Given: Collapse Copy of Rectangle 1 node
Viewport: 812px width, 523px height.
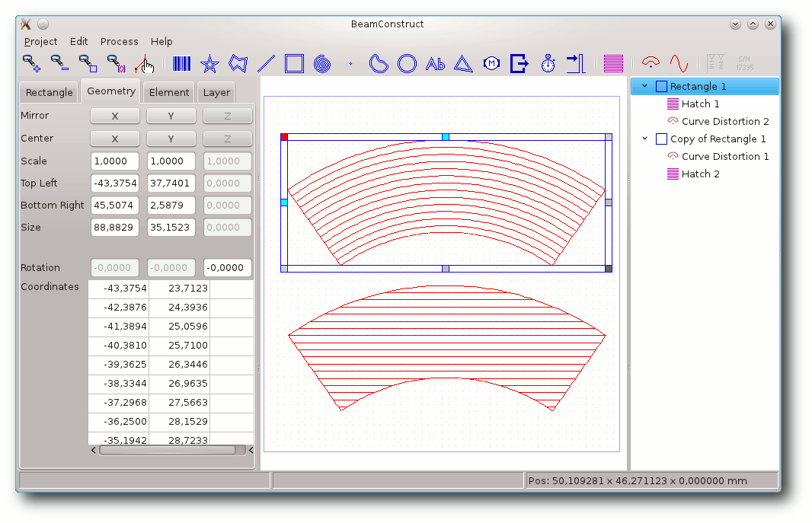Looking at the screenshot, I should pyautogui.click(x=644, y=139).
